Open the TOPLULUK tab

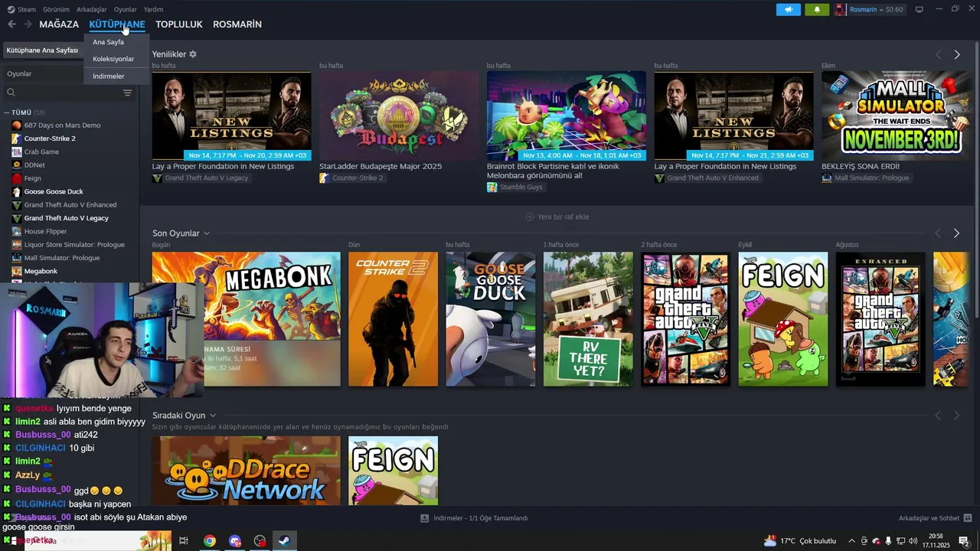[x=179, y=24]
